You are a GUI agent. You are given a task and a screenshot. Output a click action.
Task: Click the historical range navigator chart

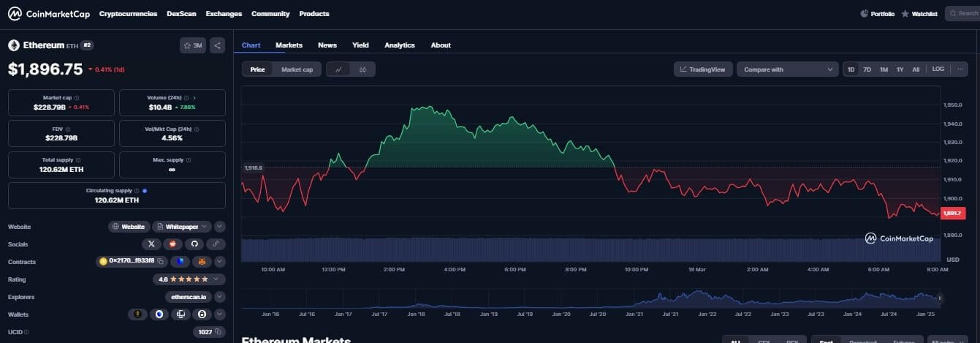[x=589, y=298]
